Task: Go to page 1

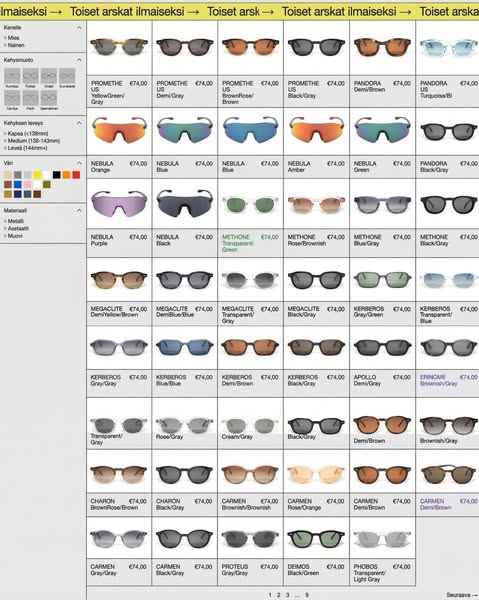Action: tap(270, 595)
